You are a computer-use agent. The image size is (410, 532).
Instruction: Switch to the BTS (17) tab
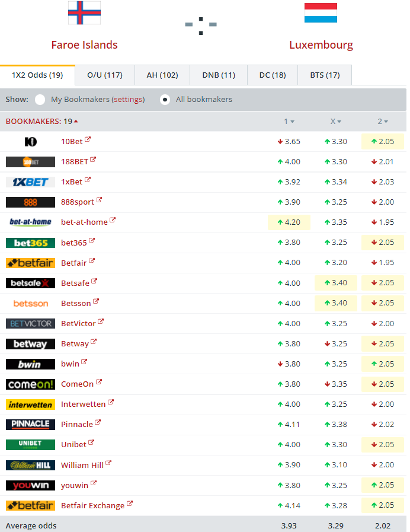tap(325, 75)
